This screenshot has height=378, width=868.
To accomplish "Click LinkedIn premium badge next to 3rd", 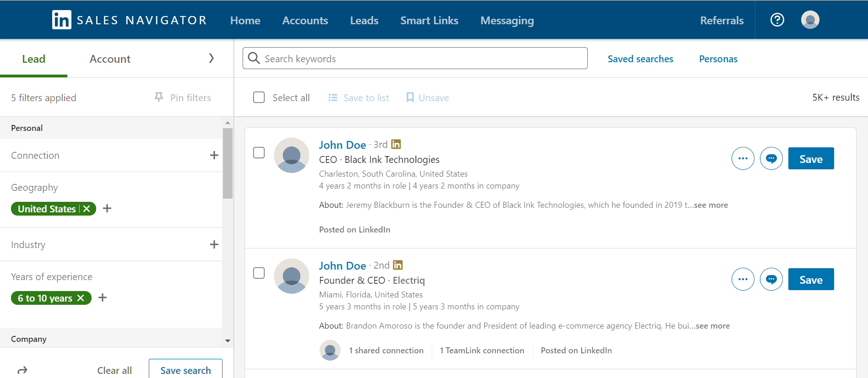I will point(396,144).
